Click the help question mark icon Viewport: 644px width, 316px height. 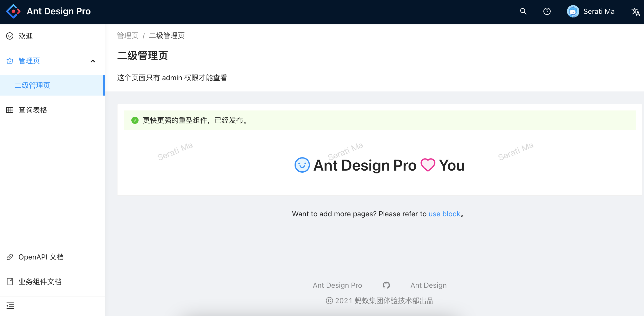click(547, 11)
